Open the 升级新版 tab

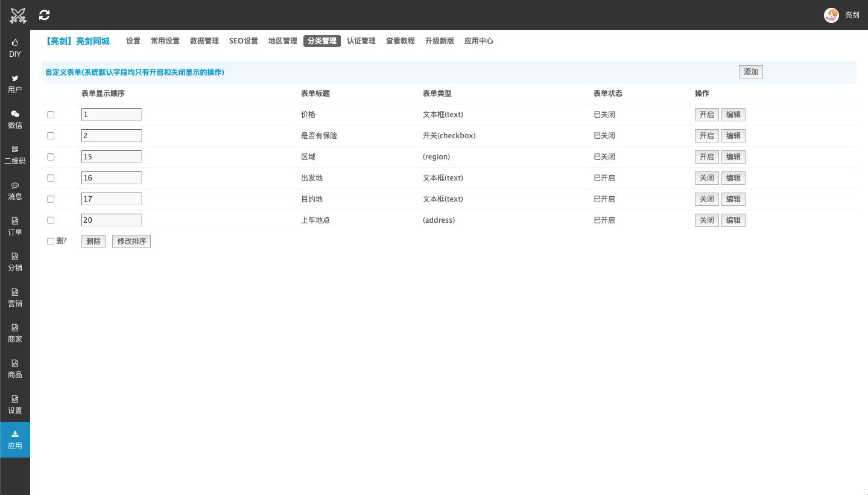click(x=440, y=41)
